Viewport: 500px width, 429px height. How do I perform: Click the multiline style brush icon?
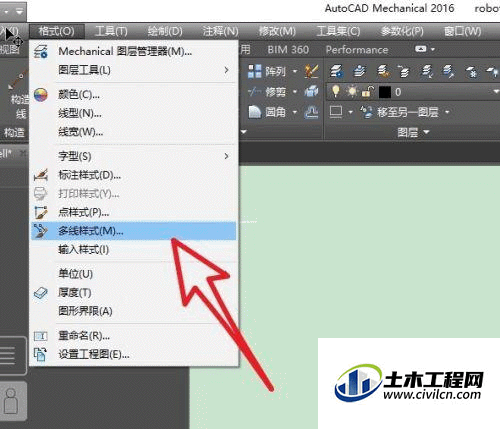[x=41, y=231]
